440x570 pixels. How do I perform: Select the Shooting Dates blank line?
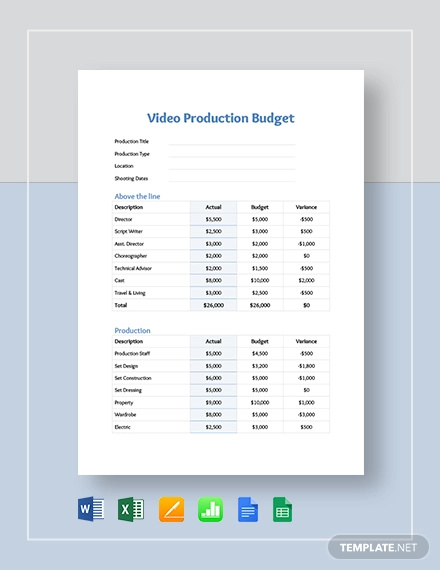pyautogui.click(x=232, y=178)
